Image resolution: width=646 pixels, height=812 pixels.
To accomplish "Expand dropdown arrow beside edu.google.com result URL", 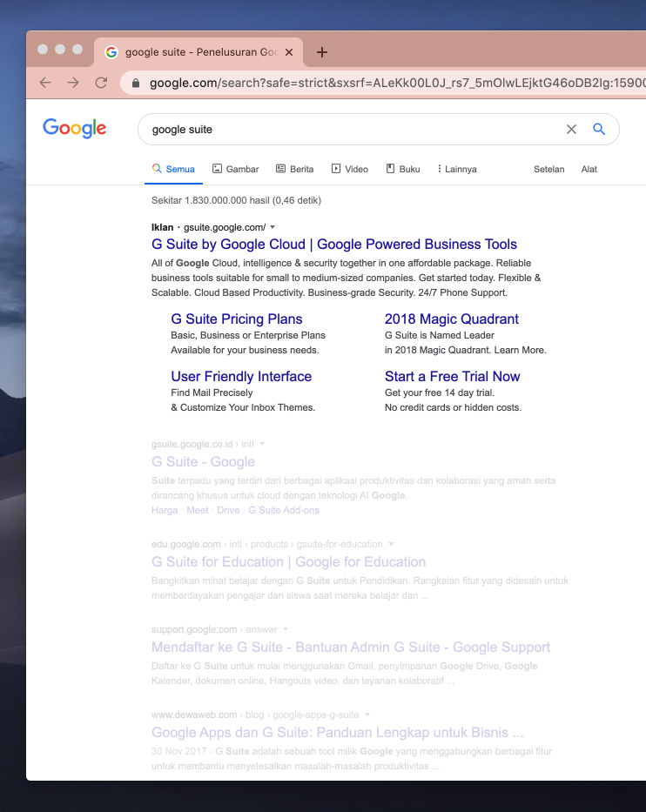I will point(392,544).
